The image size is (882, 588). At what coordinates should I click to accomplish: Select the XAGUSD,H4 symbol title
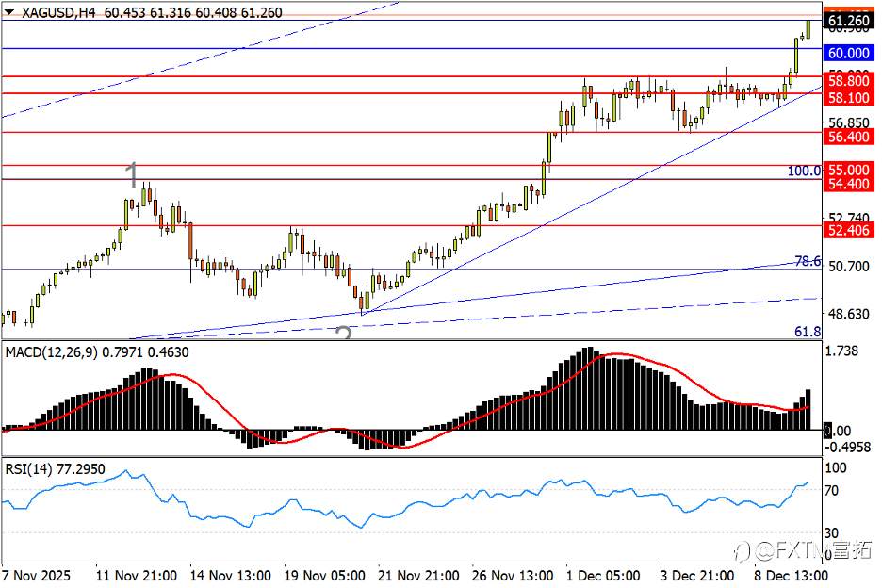[58, 12]
